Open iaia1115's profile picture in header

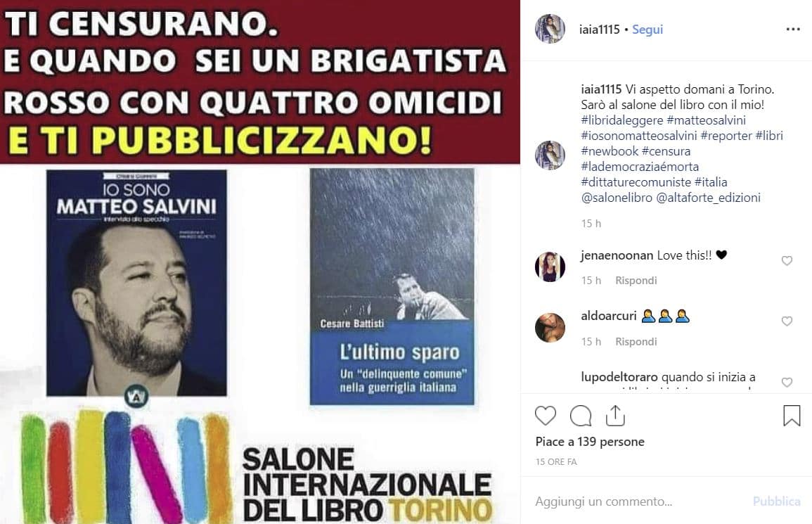tap(550, 29)
